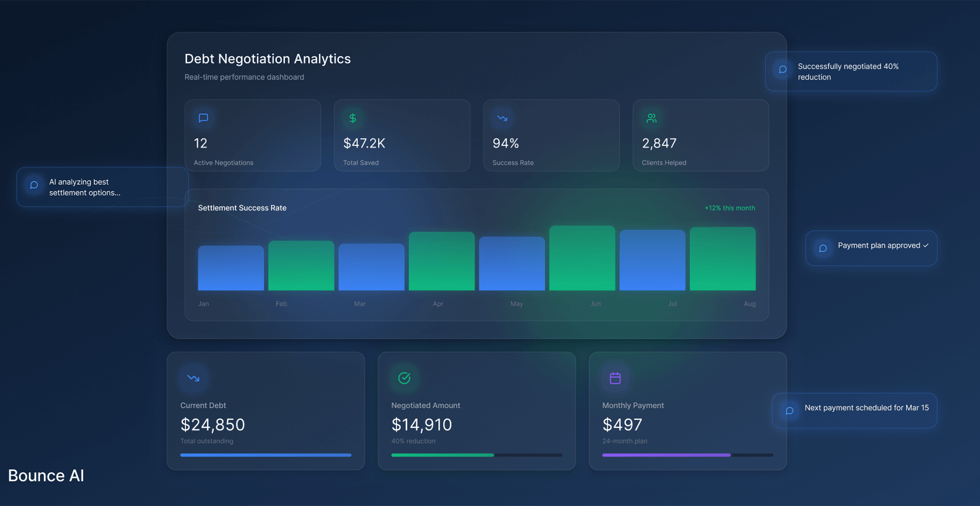
Task: Click chat icon in AI analyzing notification
Action: tap(34, 185)
